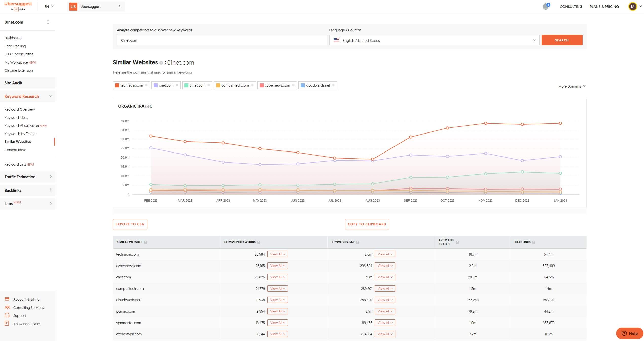Click the notification bell icon

pos(546,6)
